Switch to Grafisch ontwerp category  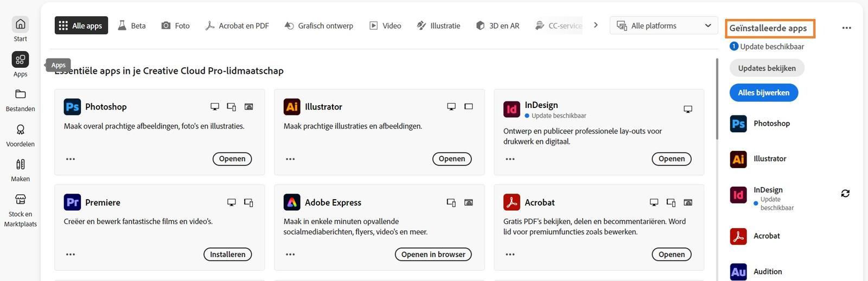(319, 25)
